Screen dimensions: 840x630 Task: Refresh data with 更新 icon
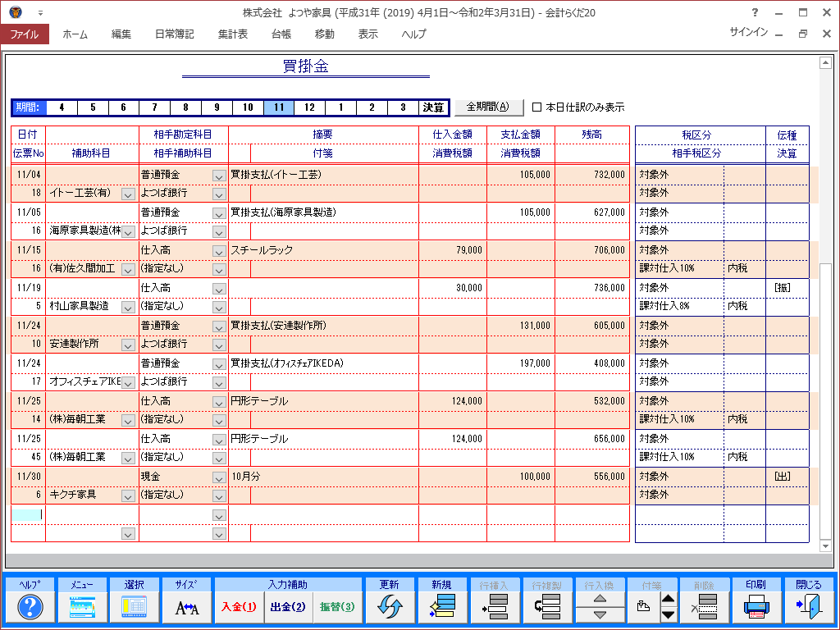click(x=390, y=607)
